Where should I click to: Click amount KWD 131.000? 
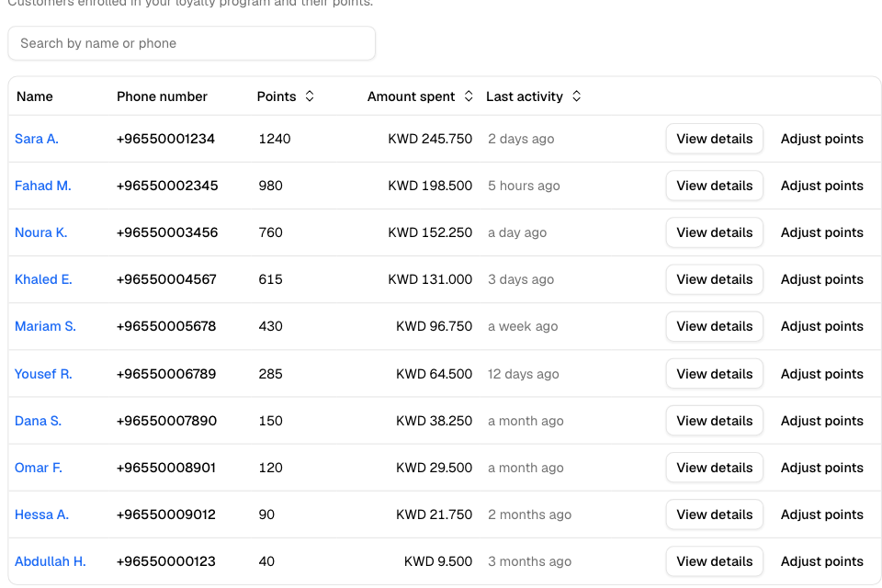(430, 279)
